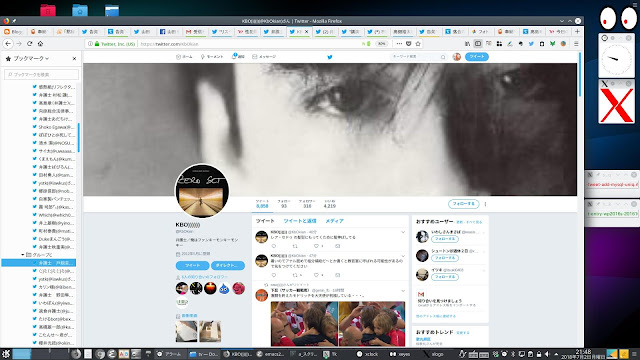Select highlighted 弁護士 bookmark row

coord(38,263)
